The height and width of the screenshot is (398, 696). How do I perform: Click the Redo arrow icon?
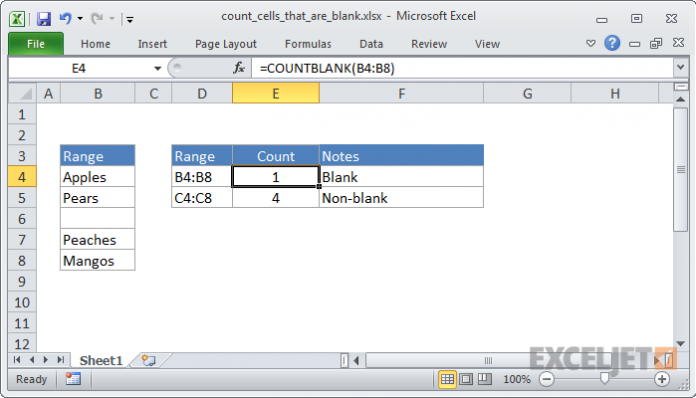[x=97, y=19]
